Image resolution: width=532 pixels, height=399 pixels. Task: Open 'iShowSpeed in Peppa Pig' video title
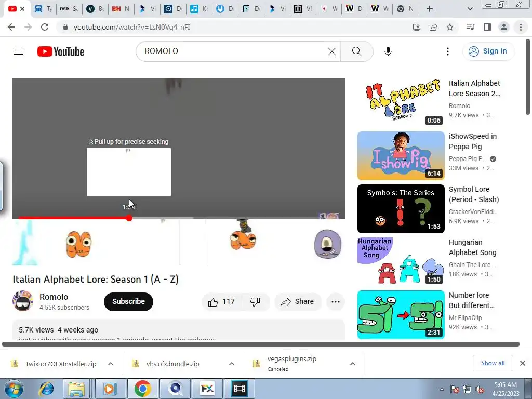coord(473,141)
